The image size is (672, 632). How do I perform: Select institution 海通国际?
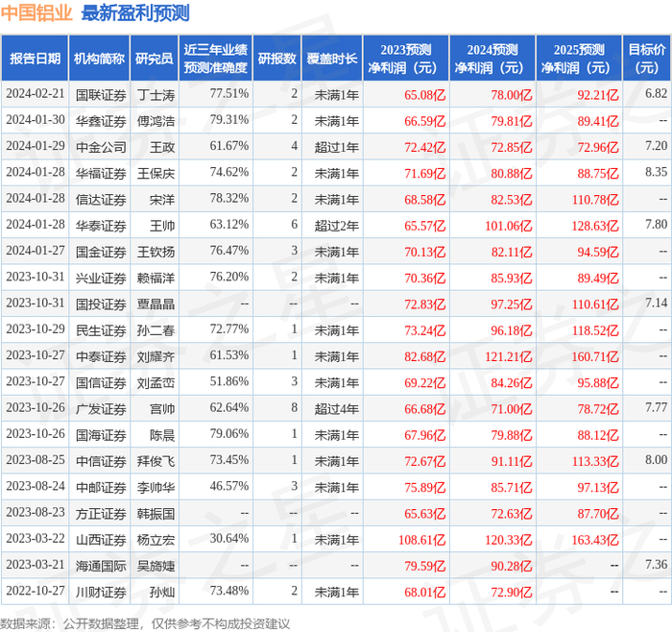101,566
